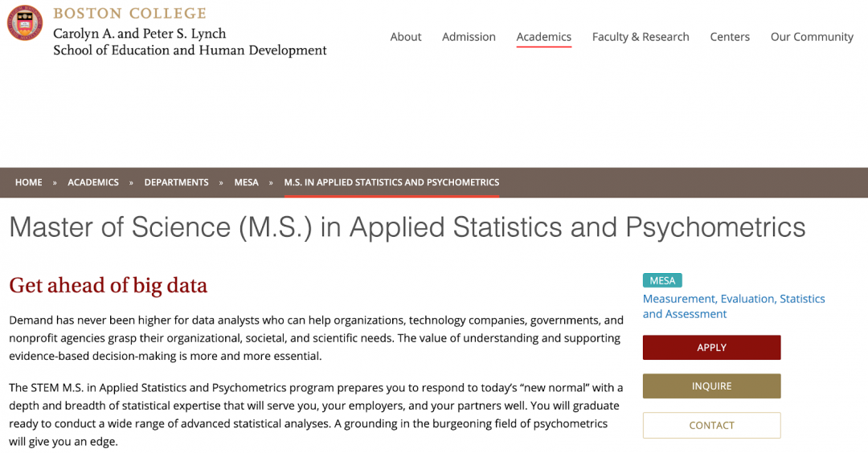Open the Faculty & Research menu
868x453 pixels.
[x=641, y=37]
